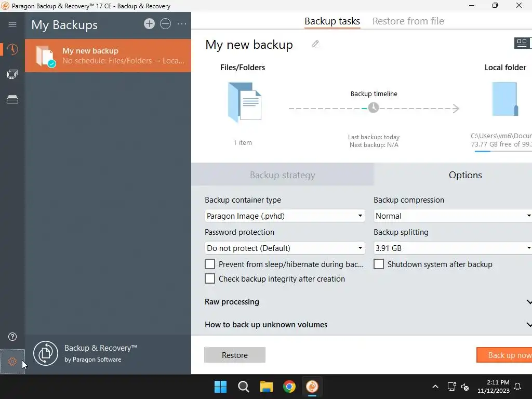
Task: Click the 'My new backup' title heading
Action: (x=249, y=45)
